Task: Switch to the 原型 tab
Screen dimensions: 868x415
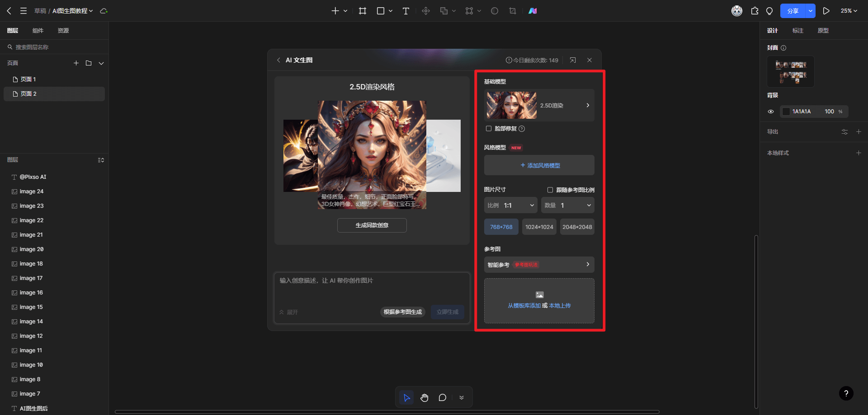Action: pos(823,31)
